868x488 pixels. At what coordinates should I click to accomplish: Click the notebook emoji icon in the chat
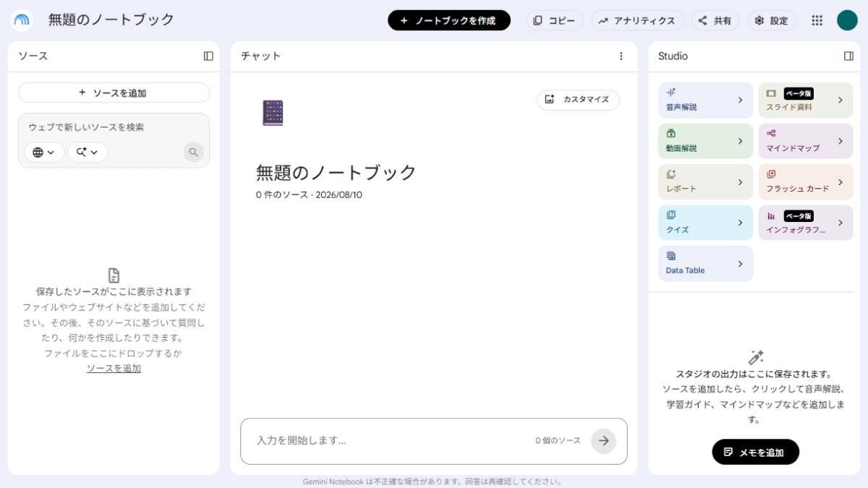(273, 113)
